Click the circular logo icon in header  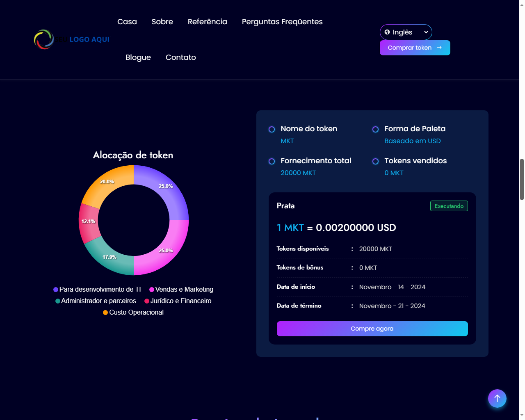pyautogui.click(x=44, y=39)
